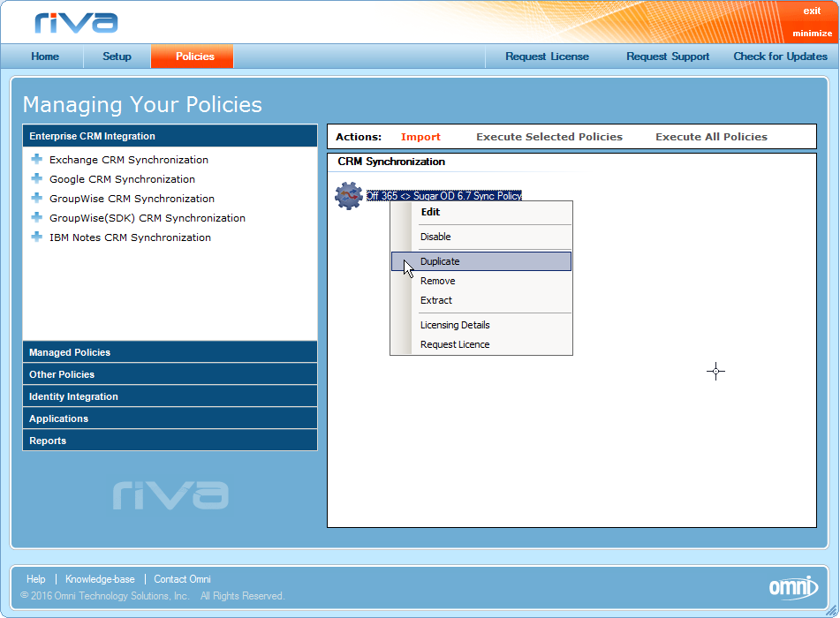Open the Identity Integration section
The width and height of the screenshot is (840, 618).
(x=170, y=396)
